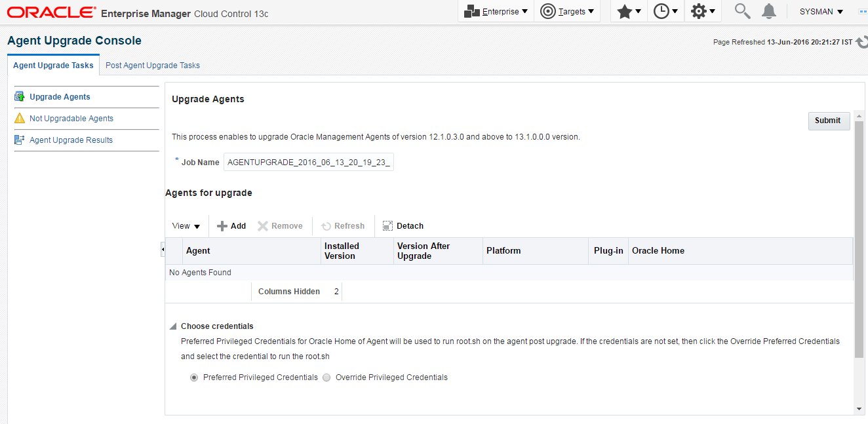Open Not Upgradable Agents page
Image resolution: width=868 pixels, height=424 pixels.
point(71,119)
